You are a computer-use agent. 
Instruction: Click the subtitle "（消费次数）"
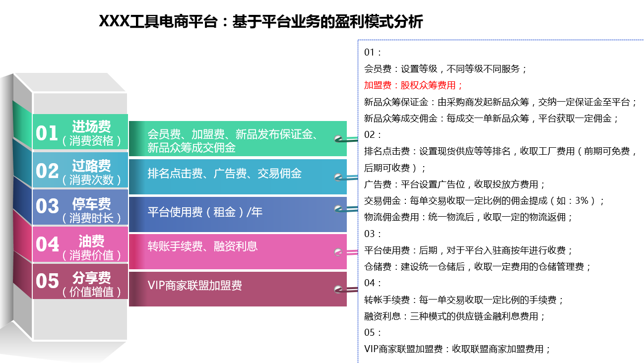click(92, 180)
